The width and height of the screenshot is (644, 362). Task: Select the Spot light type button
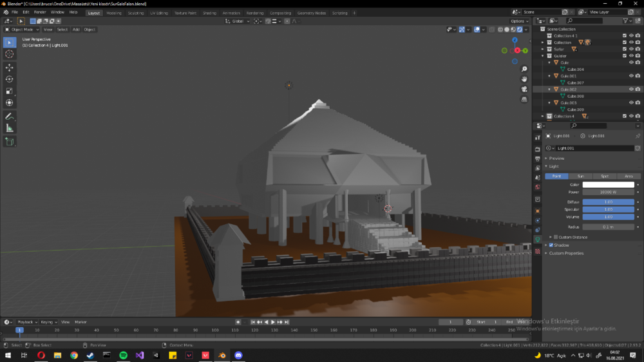pyautogui.click(x=605, y=176)
